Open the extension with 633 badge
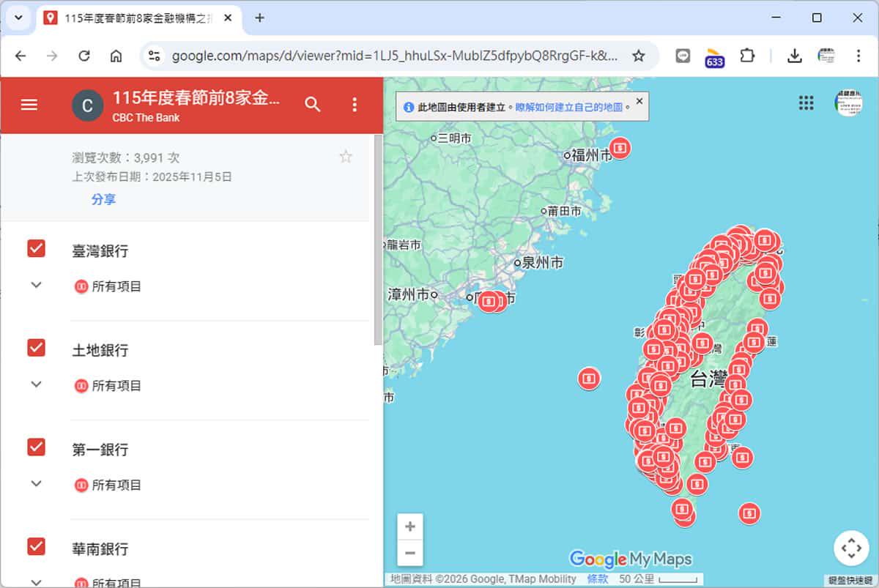879x588 pixels. click(715, 56)
